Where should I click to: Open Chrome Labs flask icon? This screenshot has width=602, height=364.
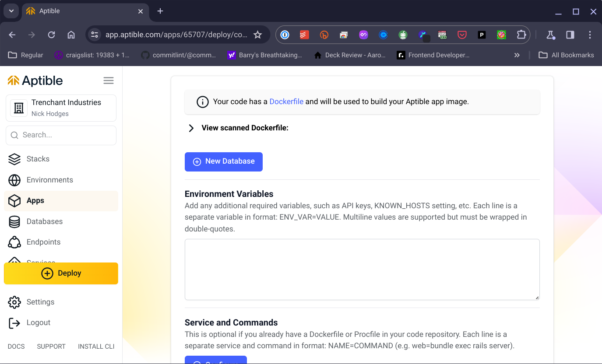(x=550, y=35)
